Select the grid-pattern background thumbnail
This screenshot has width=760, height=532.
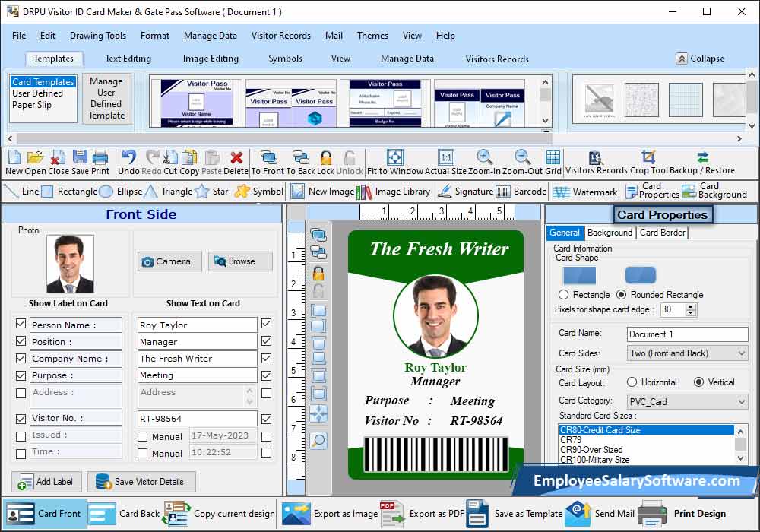[x=686, y=100]
